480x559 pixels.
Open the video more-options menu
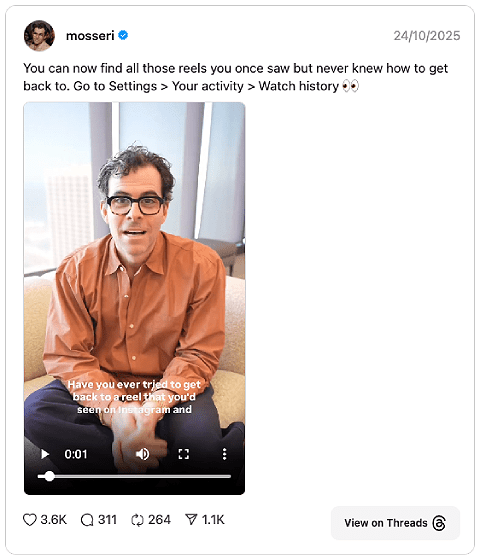[x=224, y=454]
